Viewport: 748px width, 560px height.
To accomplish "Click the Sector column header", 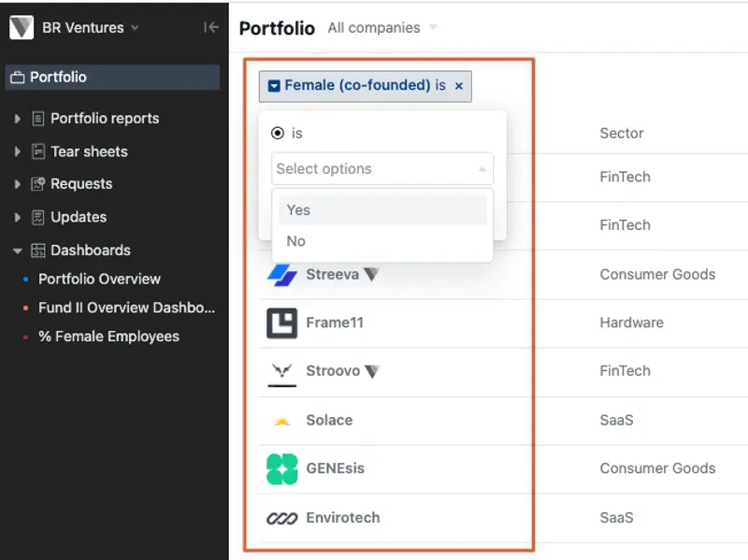I will point(622,133).
